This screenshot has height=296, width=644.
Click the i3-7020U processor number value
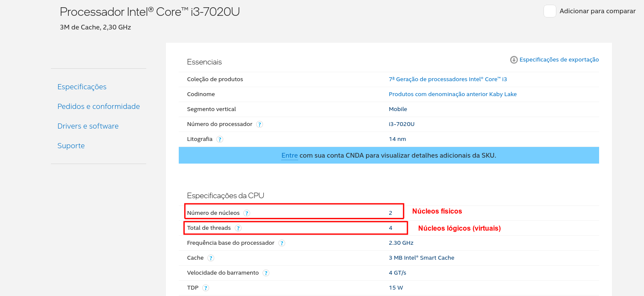pos(402,124)
